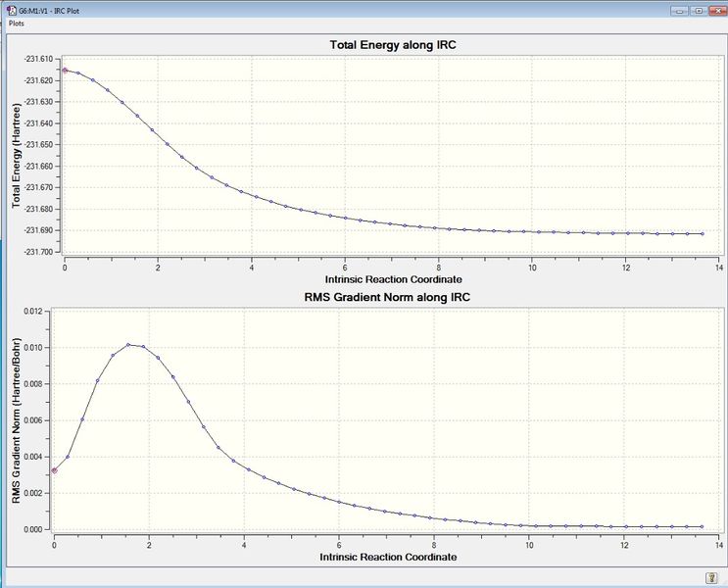The width and height of the screenshot is (728, 588).
Task: Click the 0.010 gradient tick label
Action: pyautogui.click(x=33, y=348)
